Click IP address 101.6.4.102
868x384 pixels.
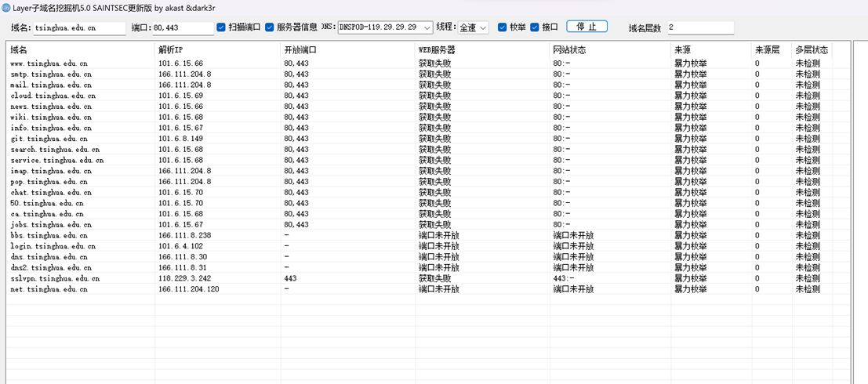click(180, 246)
